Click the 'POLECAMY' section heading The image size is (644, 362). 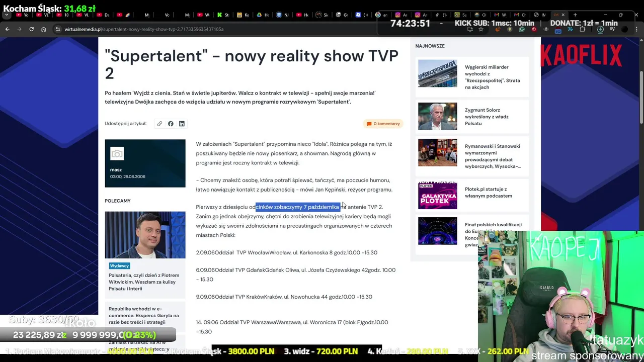point(118,201)
